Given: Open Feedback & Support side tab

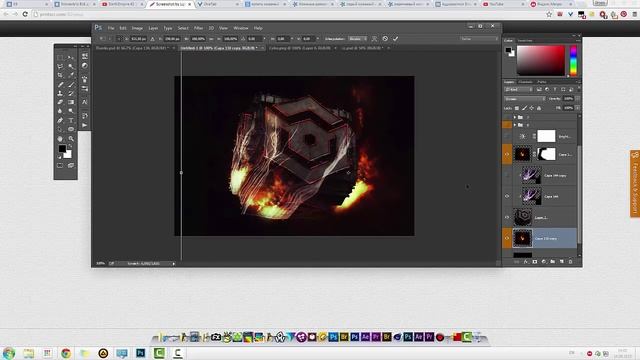Looking at the screenshot, I should 635,183.
